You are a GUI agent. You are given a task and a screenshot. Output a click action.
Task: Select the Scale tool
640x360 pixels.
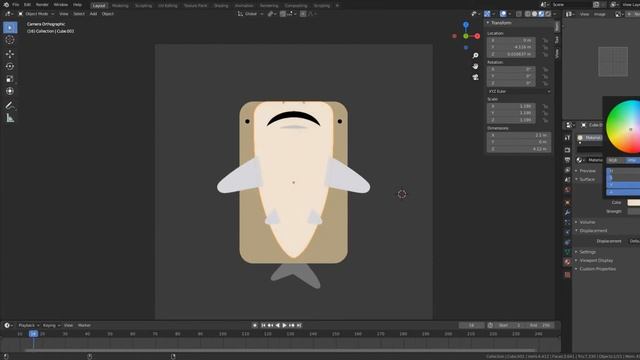coord(10,79)
